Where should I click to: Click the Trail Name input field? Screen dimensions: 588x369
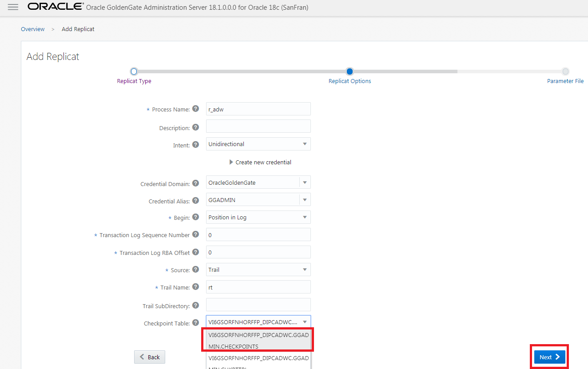[x=258, y=287]
